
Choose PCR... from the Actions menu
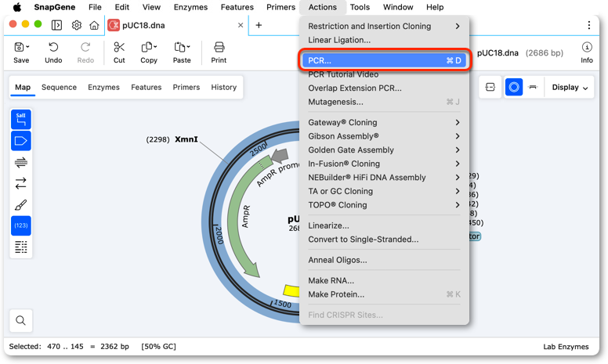[384, 60]
